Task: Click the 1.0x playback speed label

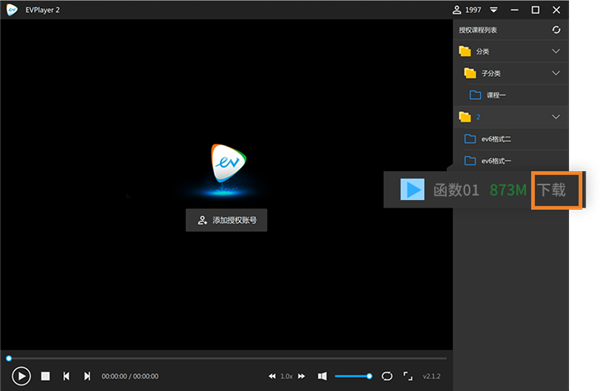Action: 287,376
